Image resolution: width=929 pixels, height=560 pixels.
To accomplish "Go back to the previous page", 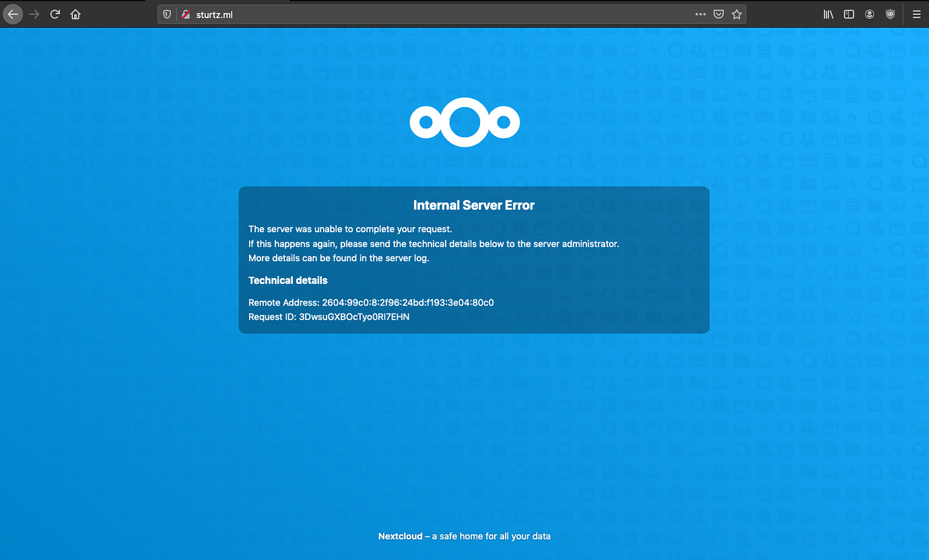I will click(x=13, y=13).
